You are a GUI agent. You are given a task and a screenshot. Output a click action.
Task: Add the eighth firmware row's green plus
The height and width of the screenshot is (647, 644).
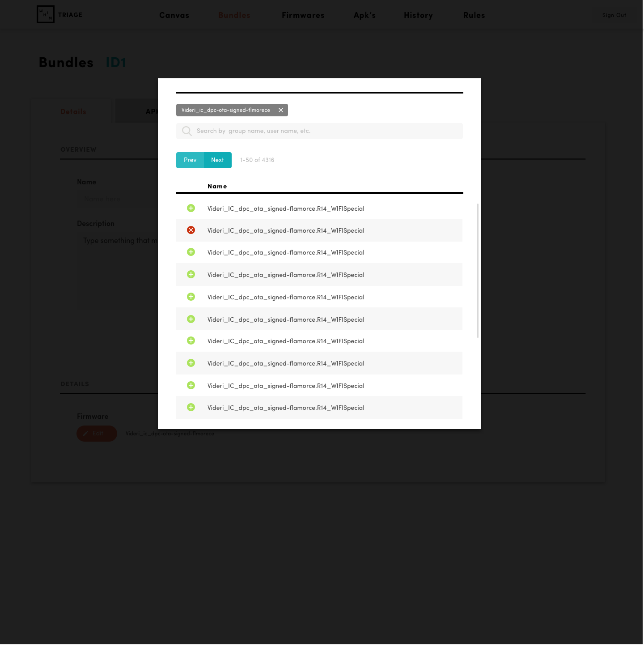coord(191,363)
